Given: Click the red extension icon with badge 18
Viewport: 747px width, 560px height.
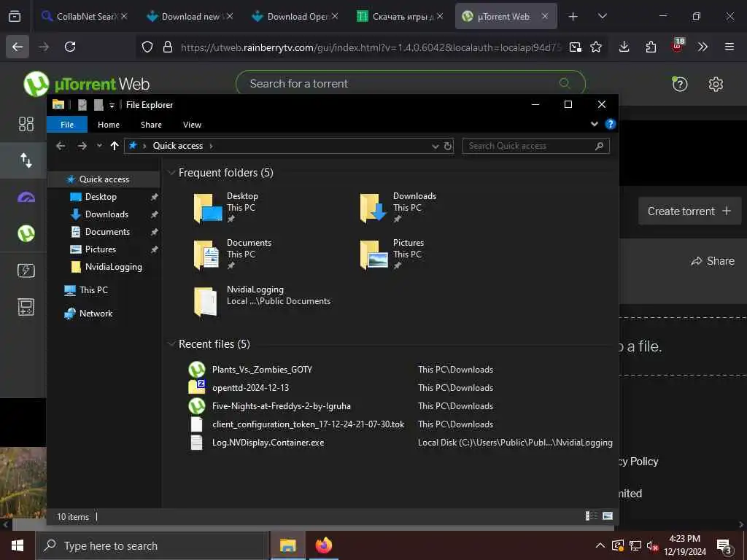Looking at the screenshot, I should pos(678,45).
